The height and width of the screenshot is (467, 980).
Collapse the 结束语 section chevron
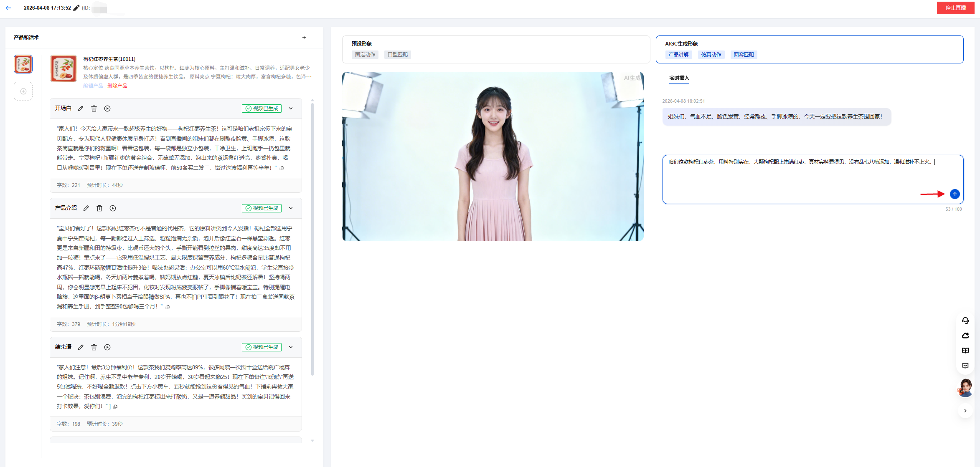[x=291, y=347]
